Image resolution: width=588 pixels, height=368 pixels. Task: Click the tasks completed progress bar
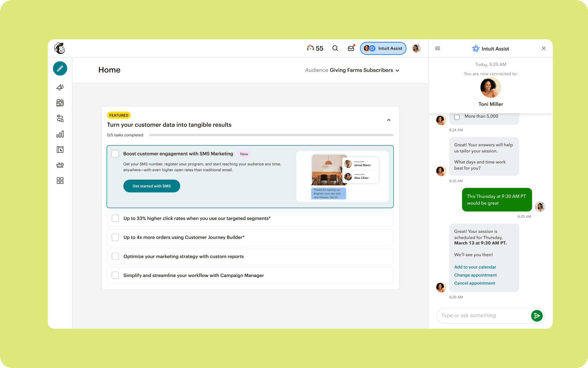271,135
